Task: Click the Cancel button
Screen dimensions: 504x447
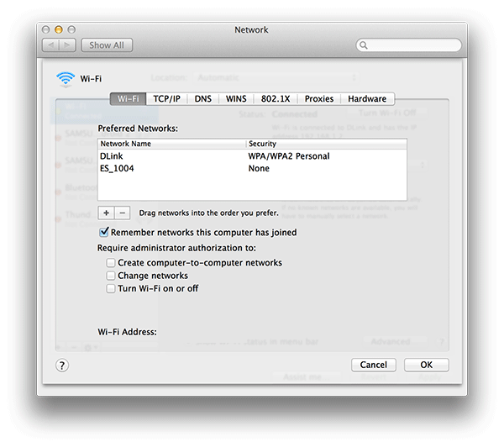Action: coord(374,365)
